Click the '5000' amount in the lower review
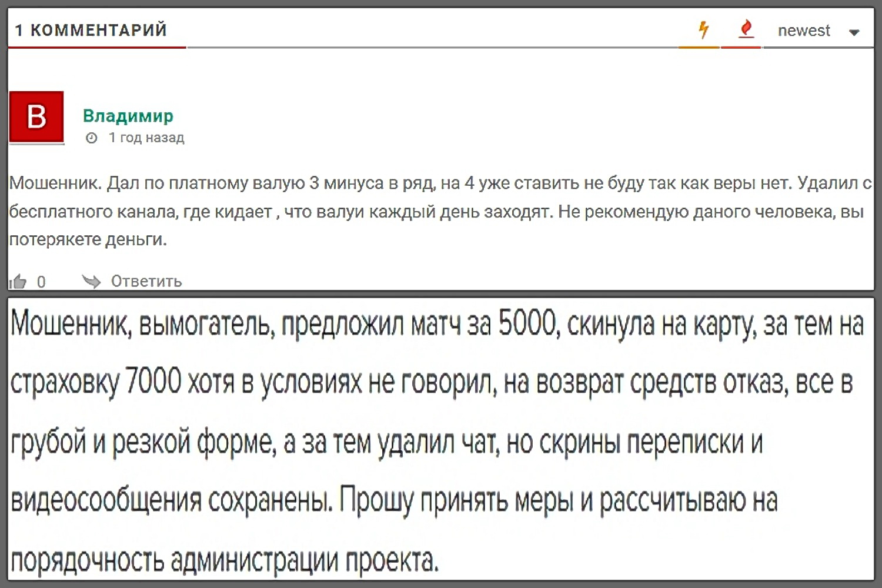This screenshot has height=588, width=882. [527, 323]
